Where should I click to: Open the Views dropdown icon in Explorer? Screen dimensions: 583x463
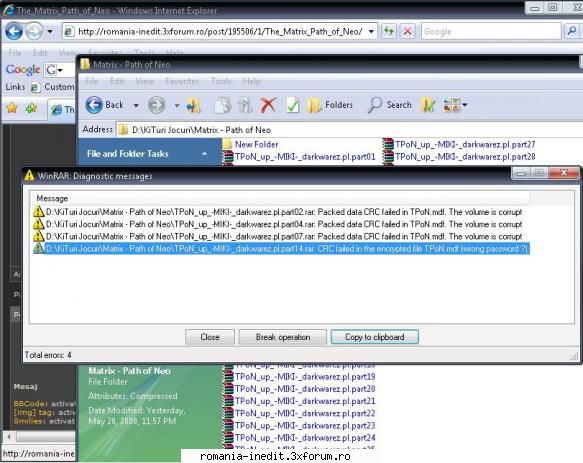pyautogui.click(x=455, y=105)
